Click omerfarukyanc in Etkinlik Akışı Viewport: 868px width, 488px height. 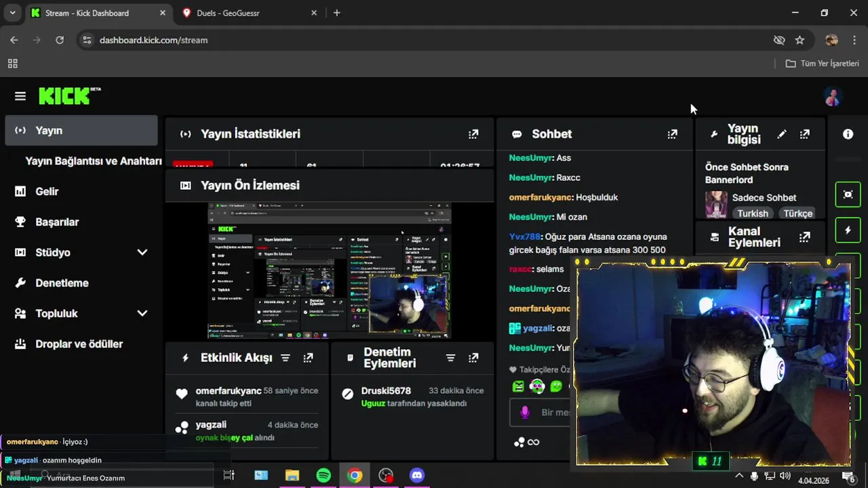point(229,390)
